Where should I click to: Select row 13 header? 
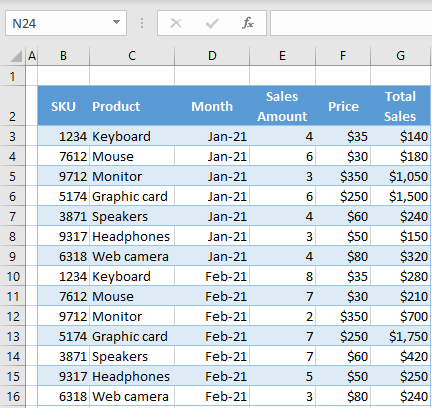pyautogui.click(x=13, y=336)
